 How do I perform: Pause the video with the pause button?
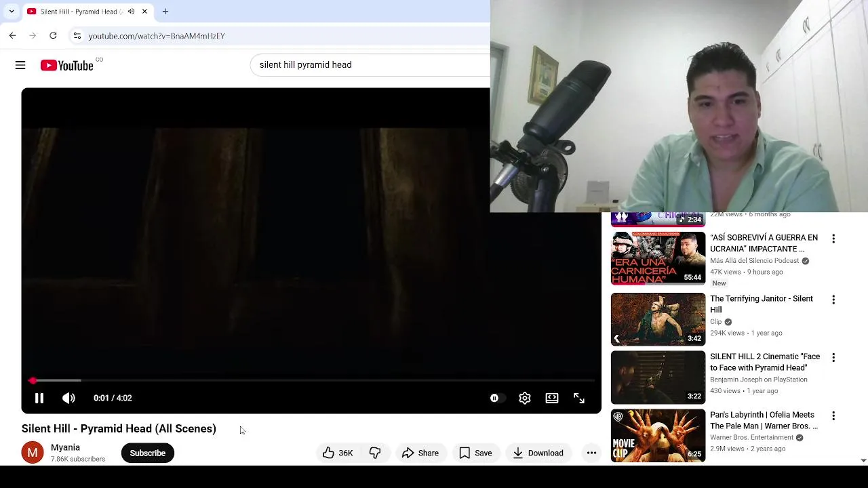[x=39, y=398]
